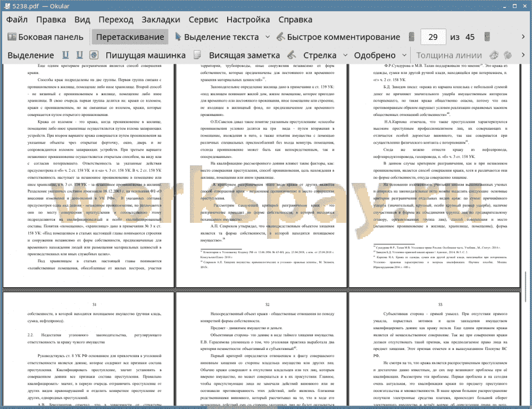Click page number 31 on the page
The image size is (532, 409).
[x=94, y=305]
